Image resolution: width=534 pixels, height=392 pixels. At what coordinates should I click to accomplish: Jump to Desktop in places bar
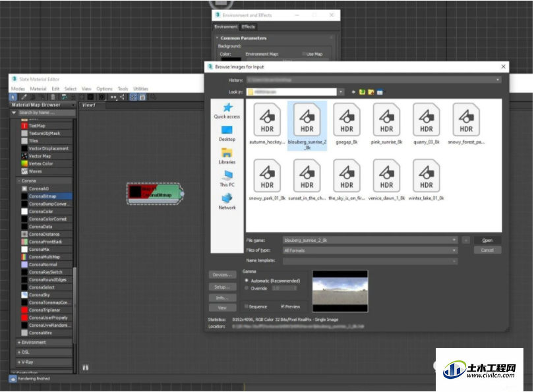[x=227, y=134]
